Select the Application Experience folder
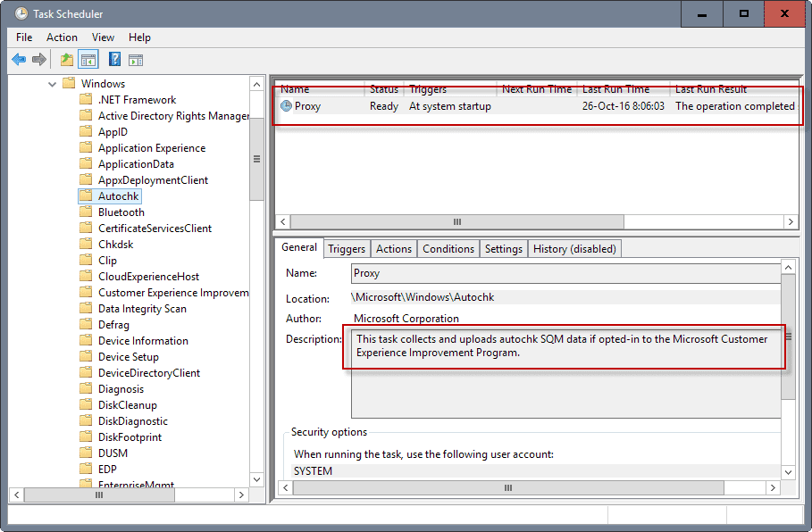 tap(152, 148)
